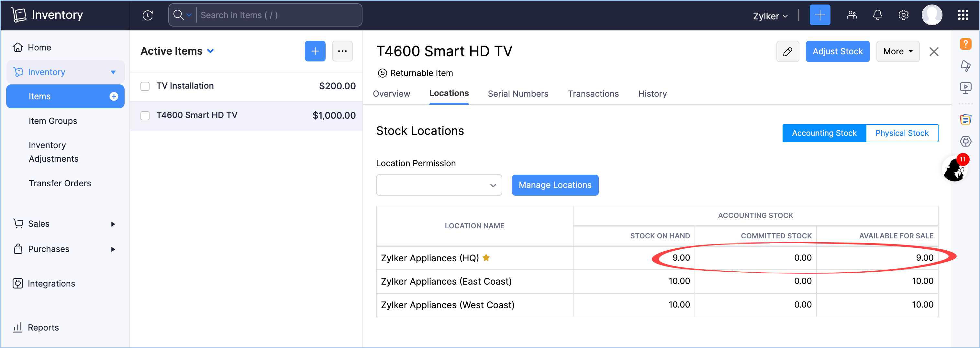Open the TV Installation item row
Screen dimensions: 980x348
(x=246, y=86)
